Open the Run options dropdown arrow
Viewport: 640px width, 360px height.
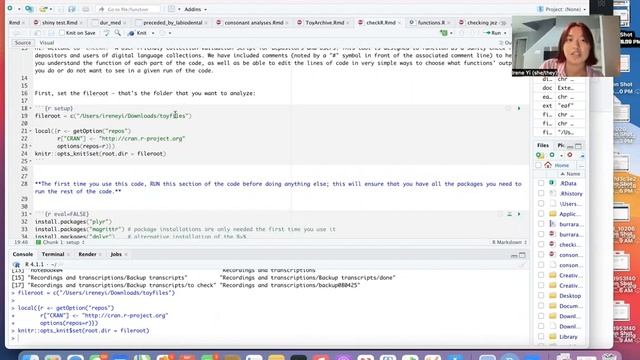505,33
